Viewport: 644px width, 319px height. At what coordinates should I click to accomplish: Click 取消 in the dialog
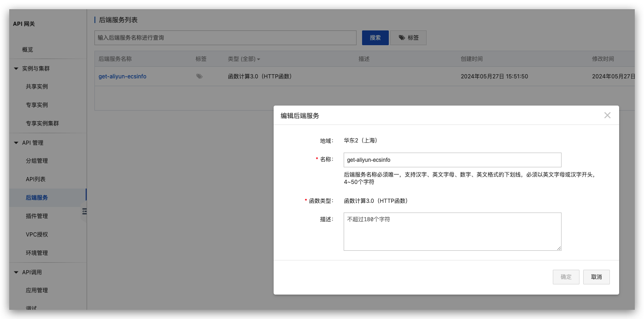tap(596, 277)
